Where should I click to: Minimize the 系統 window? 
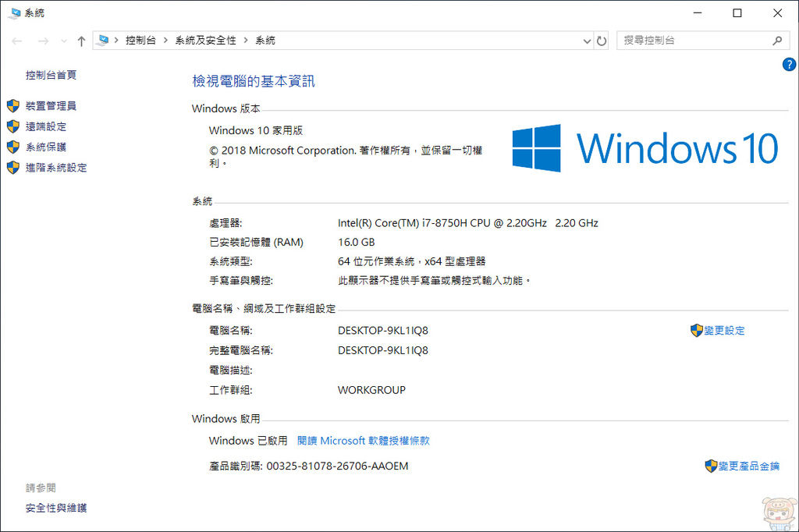pos(698,12)
